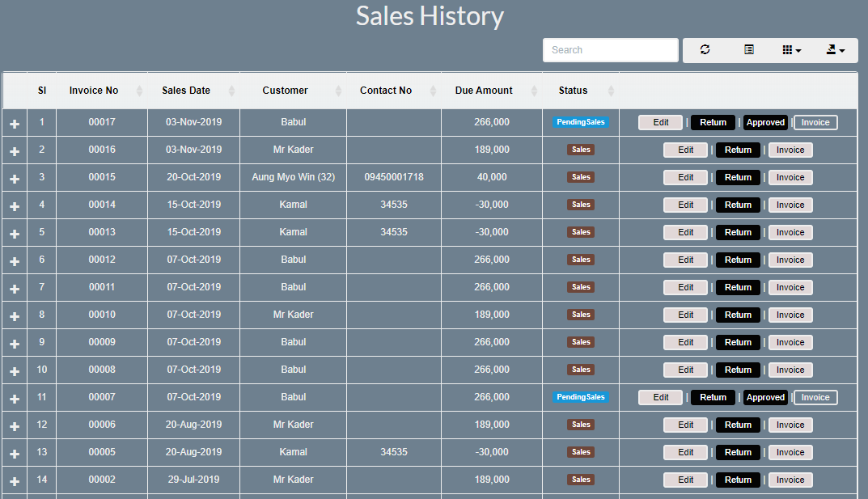Edit invoice 00016
This screenshot has height=499, width=868.
click(685, 150)
